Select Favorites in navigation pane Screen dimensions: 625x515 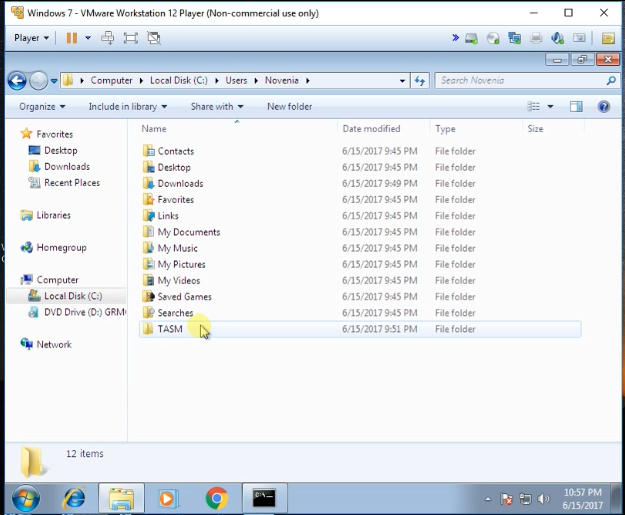[55, 134]
